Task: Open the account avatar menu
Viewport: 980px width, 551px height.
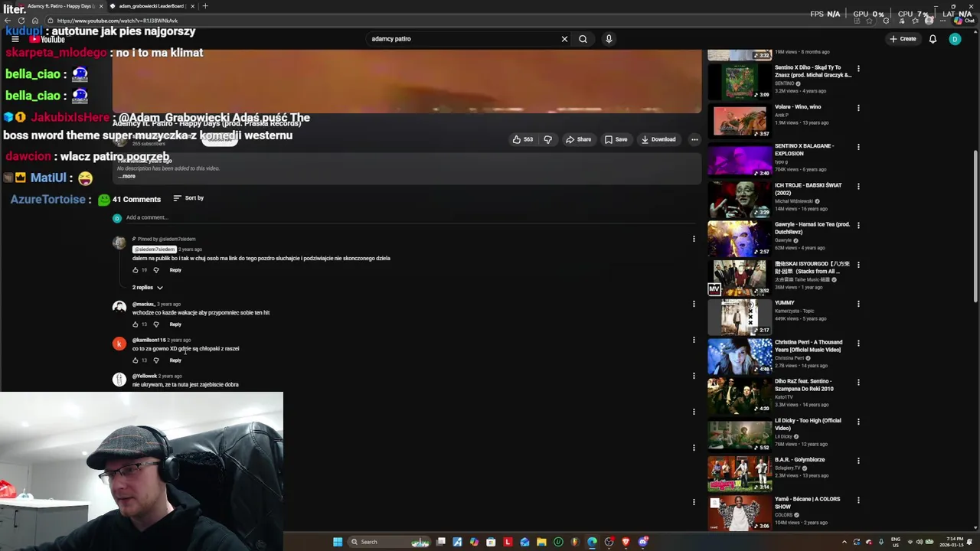Action: click(x=955, y=39)
